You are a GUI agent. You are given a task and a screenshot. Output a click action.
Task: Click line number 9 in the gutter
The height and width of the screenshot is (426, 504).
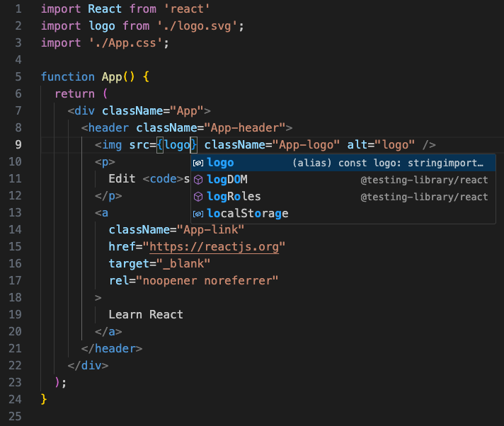[18, 145]
